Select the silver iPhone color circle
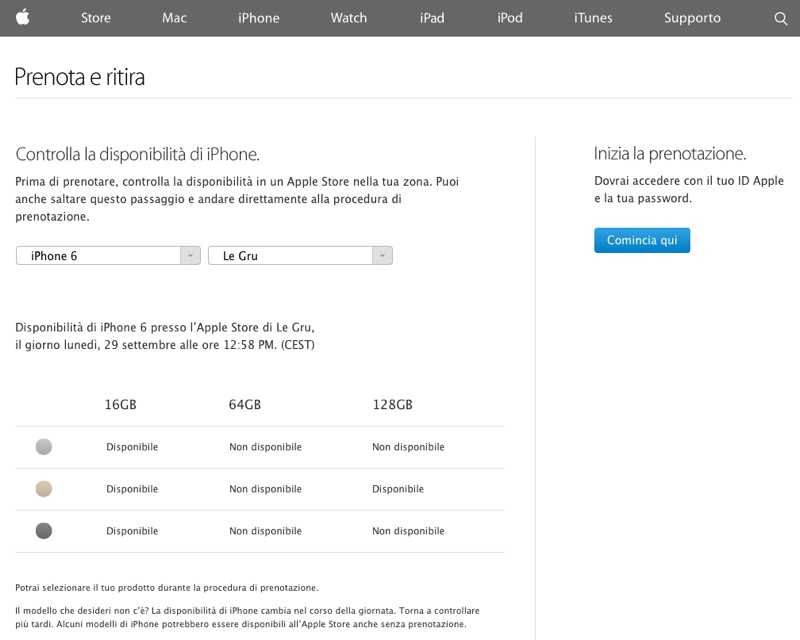Screen dimensions: 800x640 tap(43, 447)
